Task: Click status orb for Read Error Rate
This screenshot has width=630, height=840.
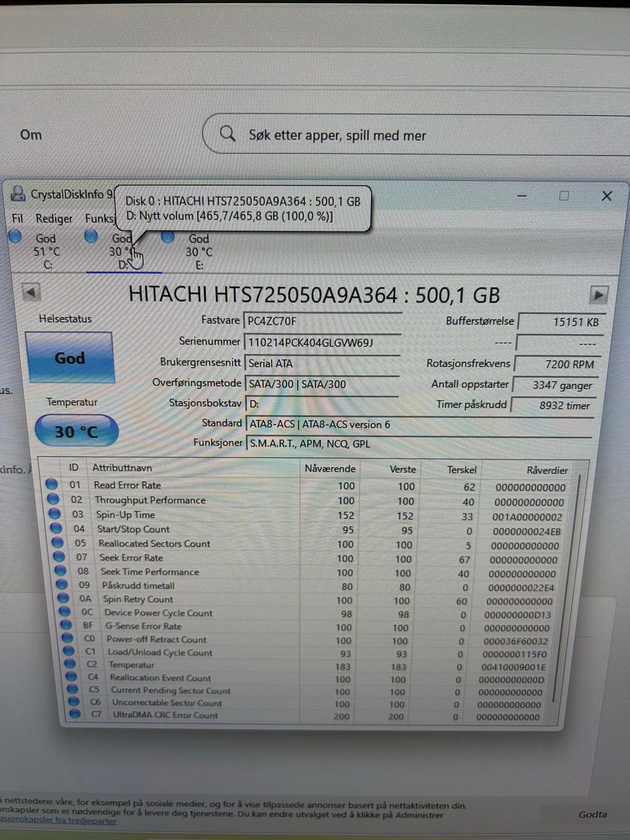Action: pyautogui.click(x=52, y=484)
